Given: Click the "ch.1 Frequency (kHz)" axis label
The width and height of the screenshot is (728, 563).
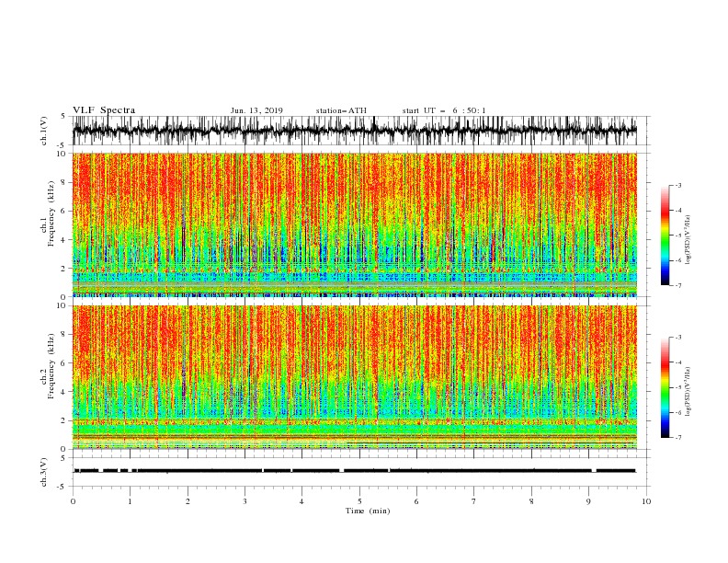Looking at the screenshot, I should point(49,212).
